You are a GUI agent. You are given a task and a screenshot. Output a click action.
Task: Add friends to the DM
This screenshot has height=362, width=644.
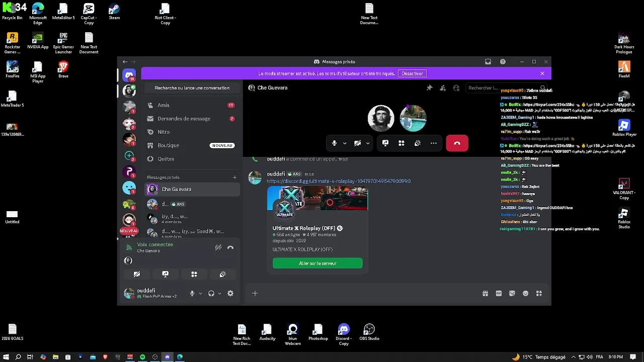[x=443, y=88]
